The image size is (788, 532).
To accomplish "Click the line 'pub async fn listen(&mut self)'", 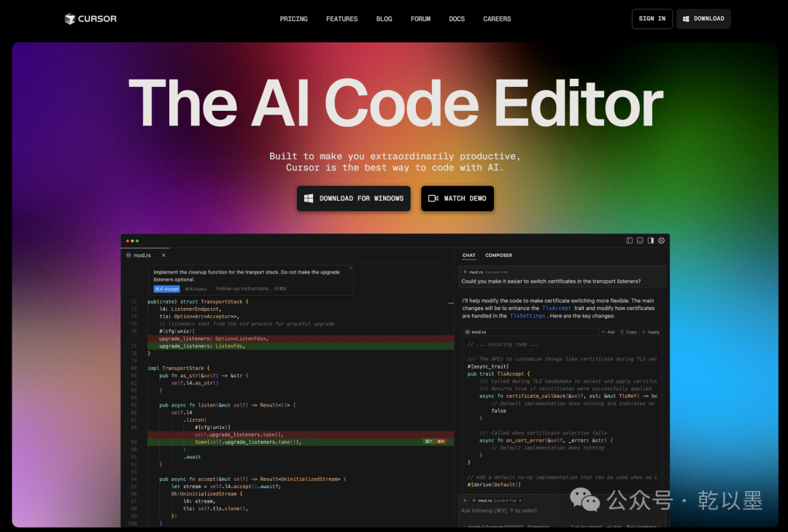I will 203,405.
